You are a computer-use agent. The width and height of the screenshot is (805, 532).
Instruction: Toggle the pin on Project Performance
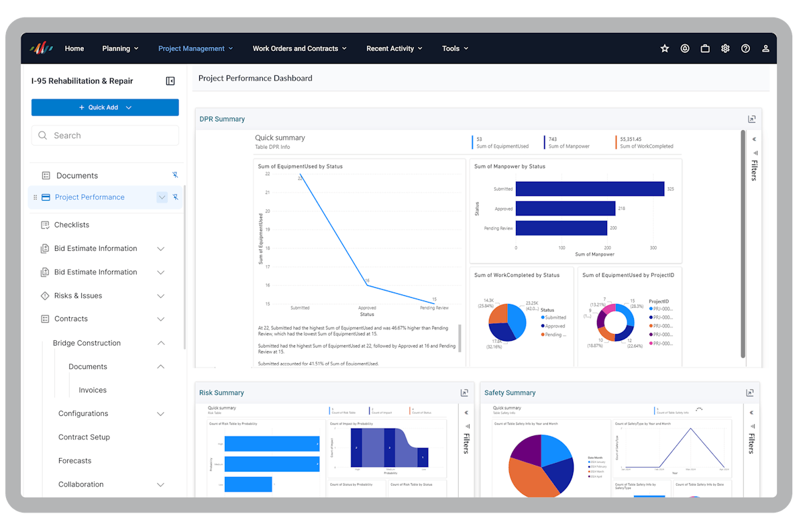(x=175, y=197)
